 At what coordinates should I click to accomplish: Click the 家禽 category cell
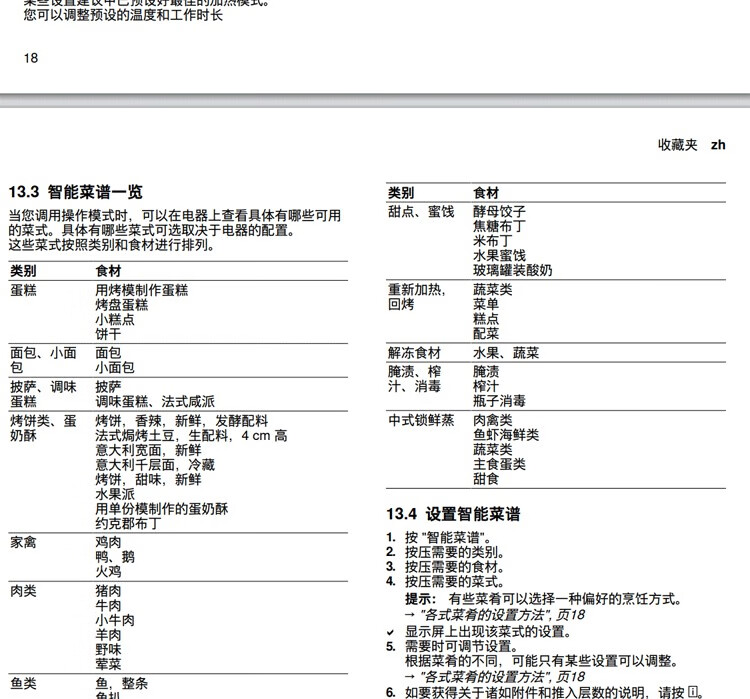click(23, 543)
